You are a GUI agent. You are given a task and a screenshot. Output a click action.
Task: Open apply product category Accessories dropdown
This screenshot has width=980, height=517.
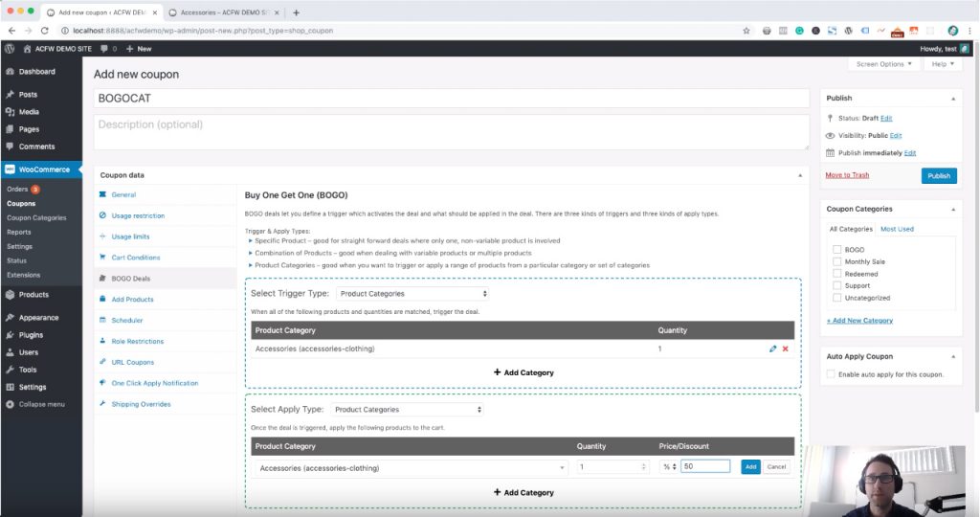411,467
